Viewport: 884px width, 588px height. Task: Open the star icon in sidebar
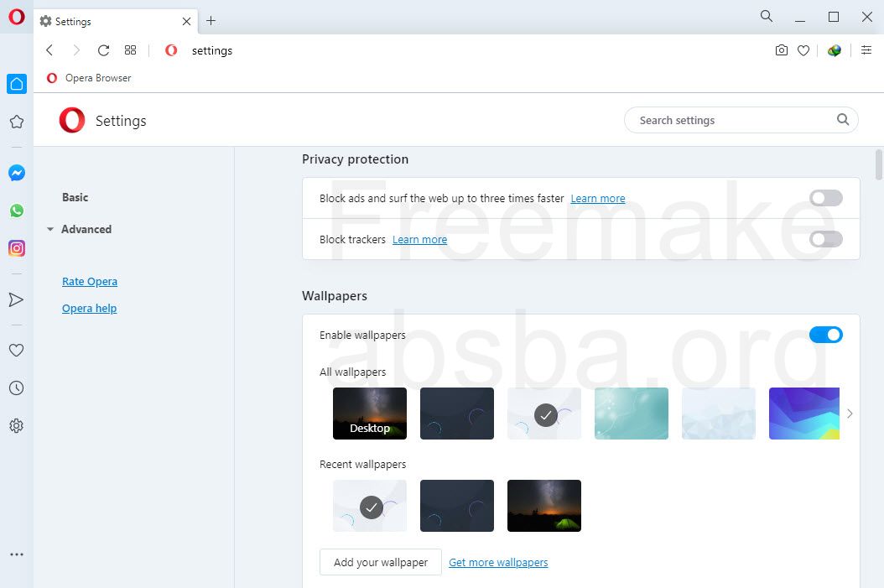tap(16, 122)
